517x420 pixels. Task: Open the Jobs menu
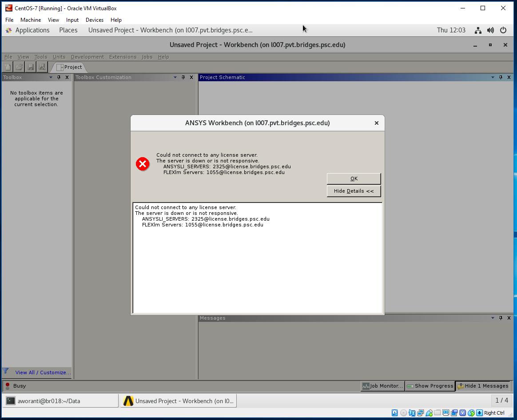[x=147, y=57]
